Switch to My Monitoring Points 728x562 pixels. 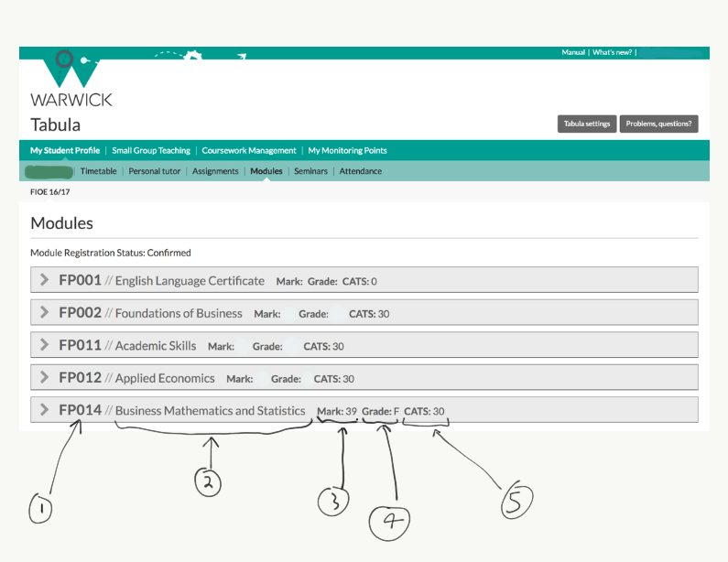coord(347,150)
